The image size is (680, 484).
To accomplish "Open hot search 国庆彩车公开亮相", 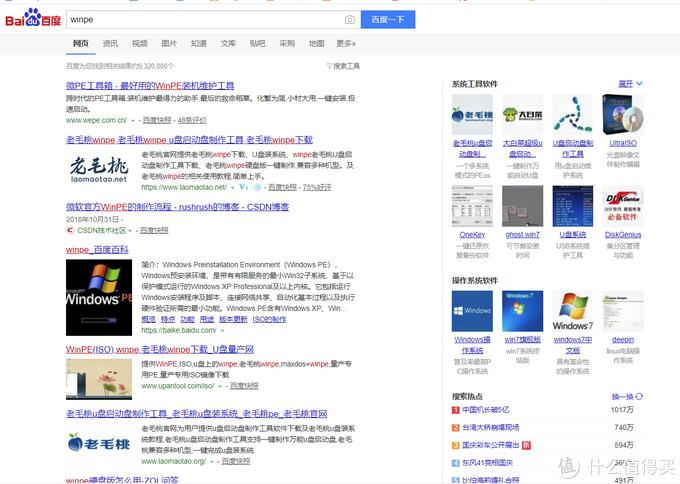I will 490,445.
